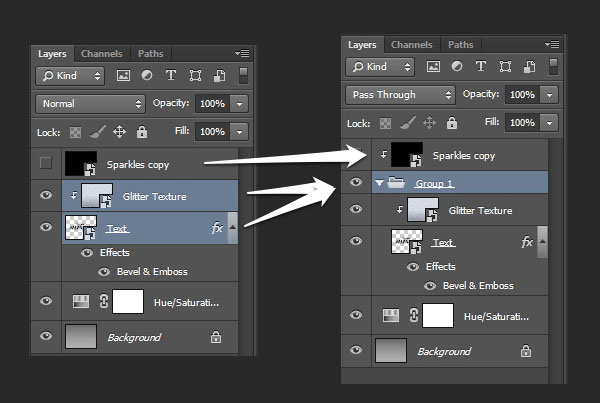Lock position move icon in left panel

click(x=119, y=132)
